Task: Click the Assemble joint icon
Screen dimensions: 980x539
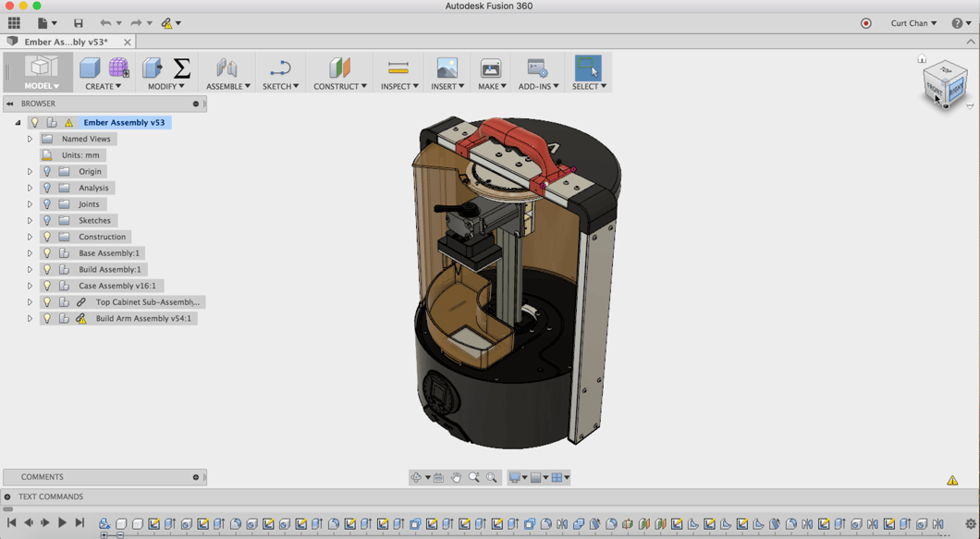Action: coord(227,67)
